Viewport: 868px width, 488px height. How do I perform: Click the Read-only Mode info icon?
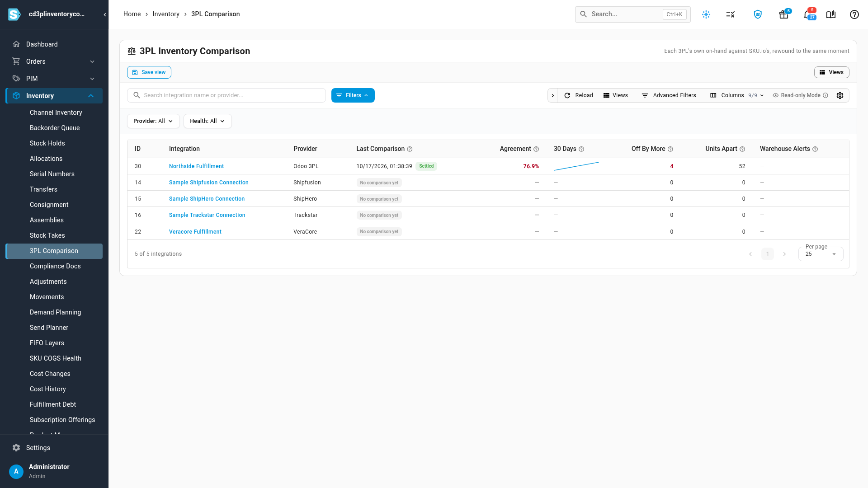(x=826, y=95)
